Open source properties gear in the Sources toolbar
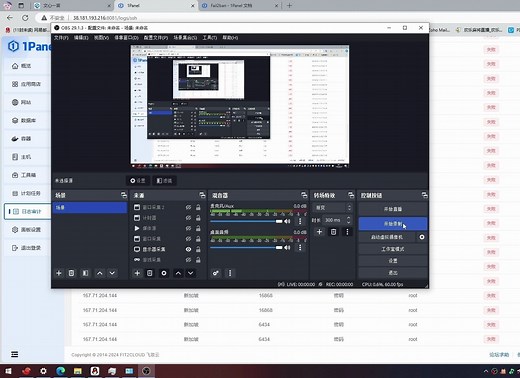Image resolution: width=520 pixels, height=378 pixels. pyautogui.click(x=164, y=273)
